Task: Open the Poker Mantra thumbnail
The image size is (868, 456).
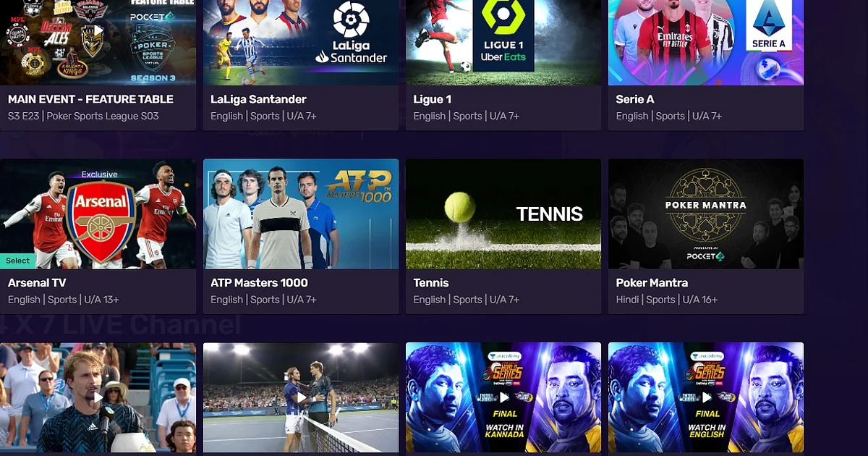Action: tap(706, 214)
